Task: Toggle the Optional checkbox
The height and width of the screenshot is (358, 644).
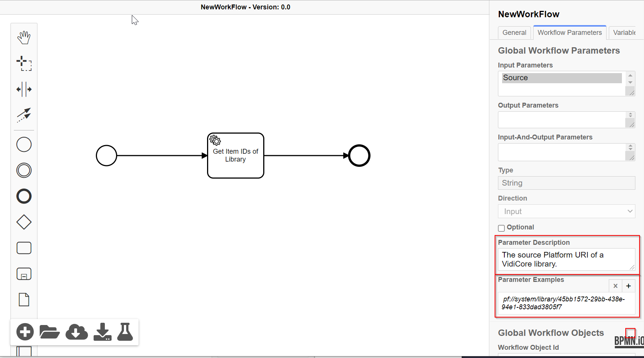Action: tap(501, 228)
